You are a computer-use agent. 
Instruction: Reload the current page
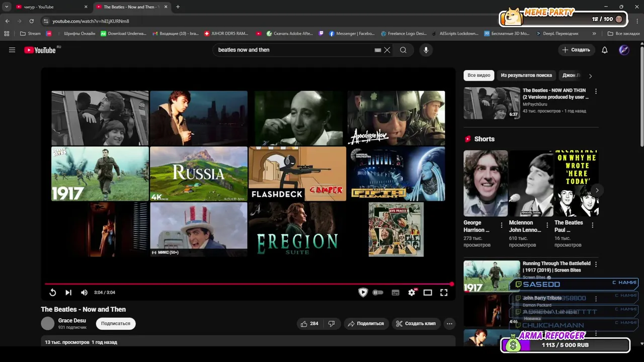(31, 21)
